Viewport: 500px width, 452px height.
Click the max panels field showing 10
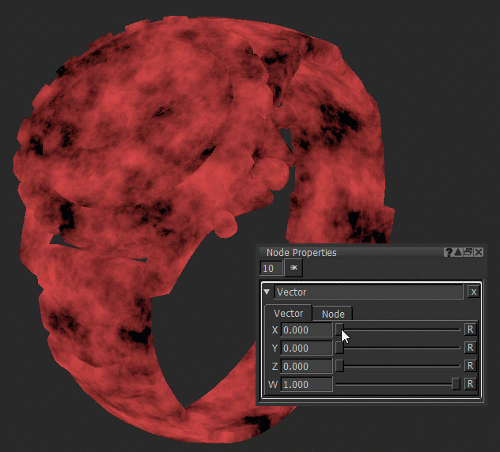(271, 268)
